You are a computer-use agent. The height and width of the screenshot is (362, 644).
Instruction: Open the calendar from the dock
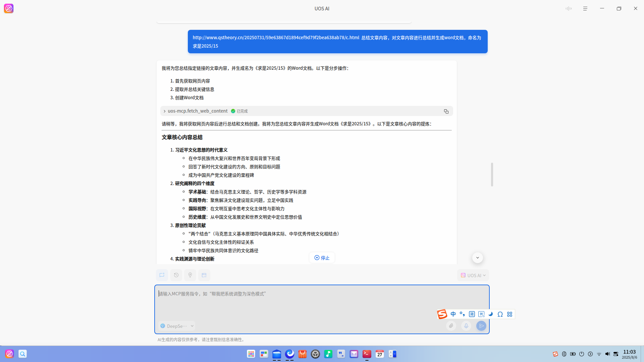380,354
